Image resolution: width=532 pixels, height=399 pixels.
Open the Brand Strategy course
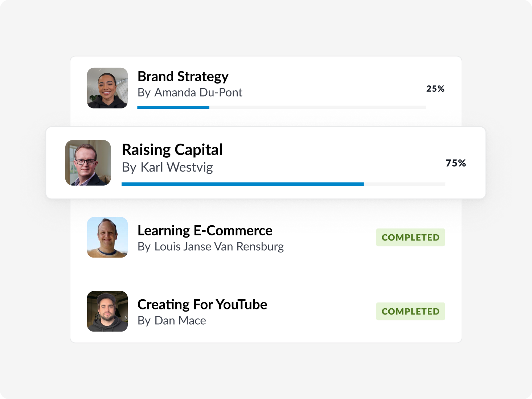(183, 77)
